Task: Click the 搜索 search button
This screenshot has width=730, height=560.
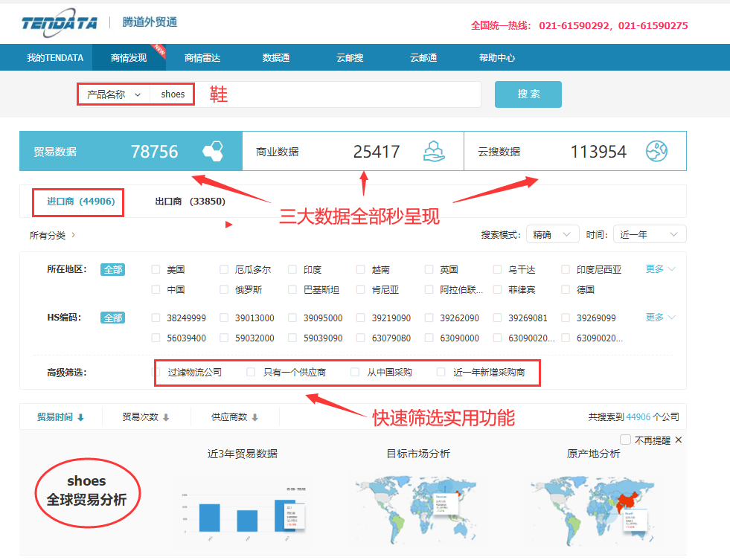Action: (528, 94)
